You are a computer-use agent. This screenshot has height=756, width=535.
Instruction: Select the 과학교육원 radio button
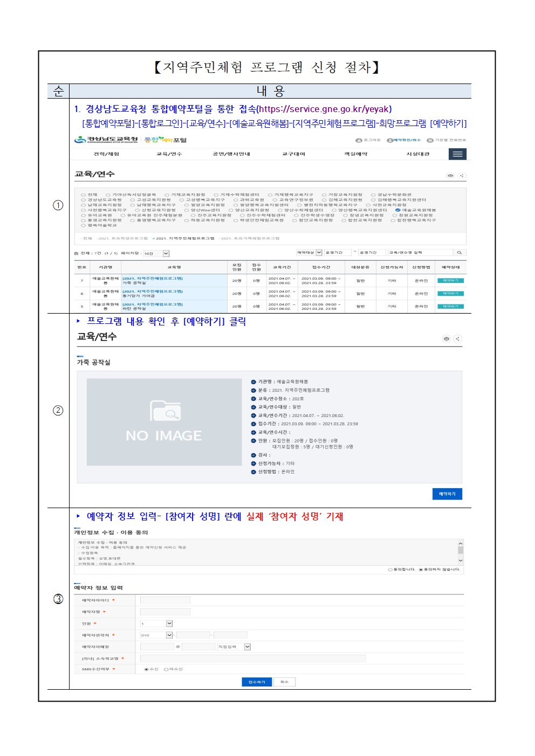236,200
